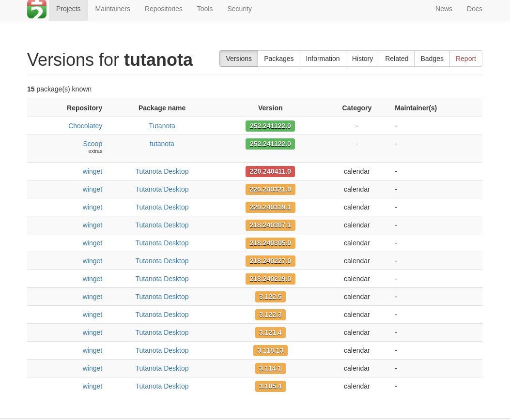
Task: Open Tutanota Desktop package for version 3.105.4
Action: point(162,386)
